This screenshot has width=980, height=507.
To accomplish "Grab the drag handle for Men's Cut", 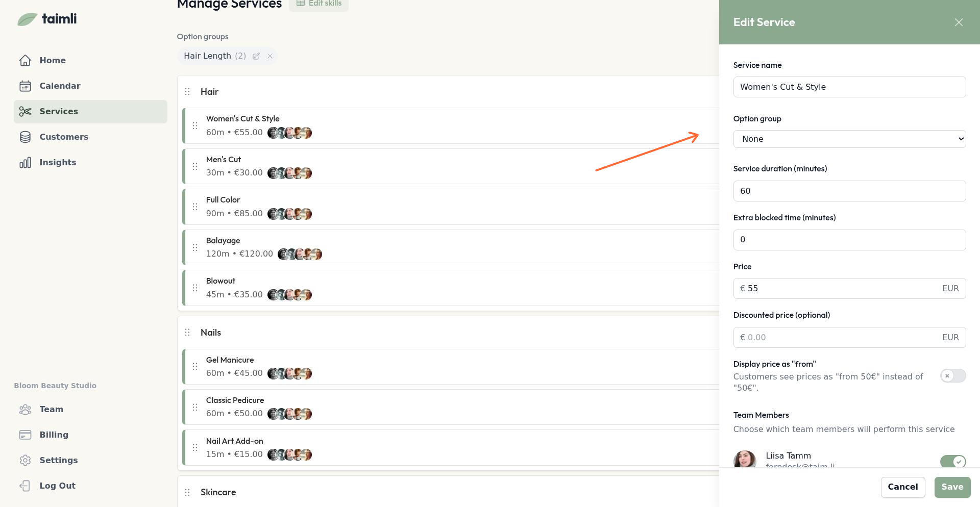I will 195,166.
